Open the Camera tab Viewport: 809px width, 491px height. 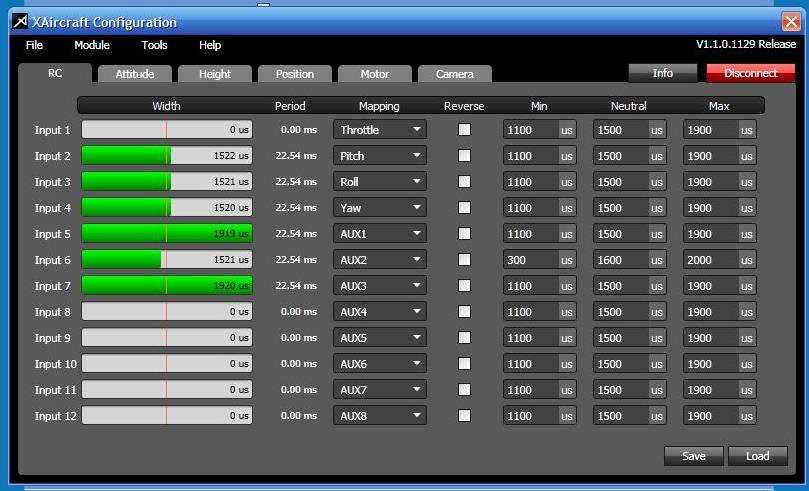click(454, 74)
